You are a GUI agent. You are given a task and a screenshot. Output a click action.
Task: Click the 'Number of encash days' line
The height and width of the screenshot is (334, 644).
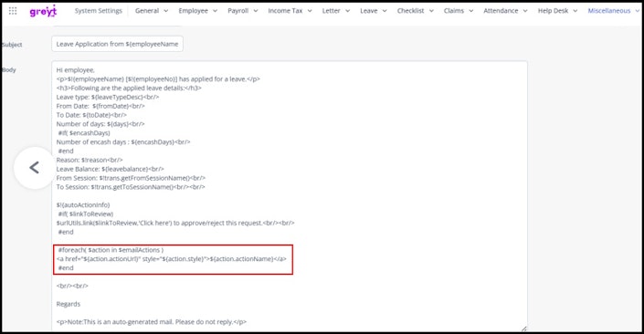[x=123, y=142]
